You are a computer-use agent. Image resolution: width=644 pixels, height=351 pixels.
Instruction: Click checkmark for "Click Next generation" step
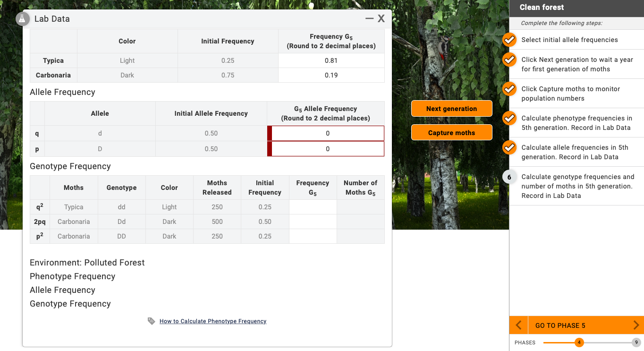coord(509,60)
